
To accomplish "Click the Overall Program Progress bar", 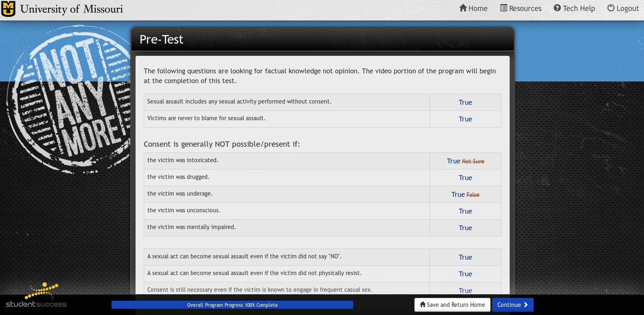I will tap(232, 305).
